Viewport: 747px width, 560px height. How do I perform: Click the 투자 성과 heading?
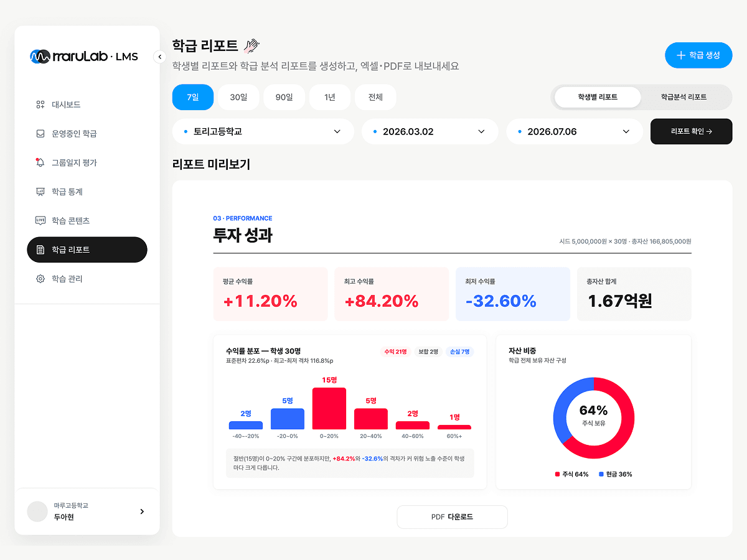(x=243, y=236)
